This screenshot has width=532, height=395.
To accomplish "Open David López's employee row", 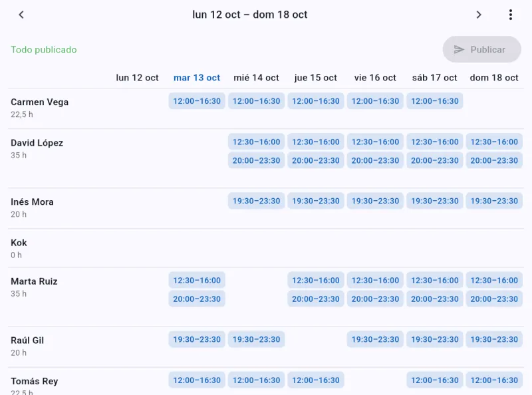I will tap(266, 158).
